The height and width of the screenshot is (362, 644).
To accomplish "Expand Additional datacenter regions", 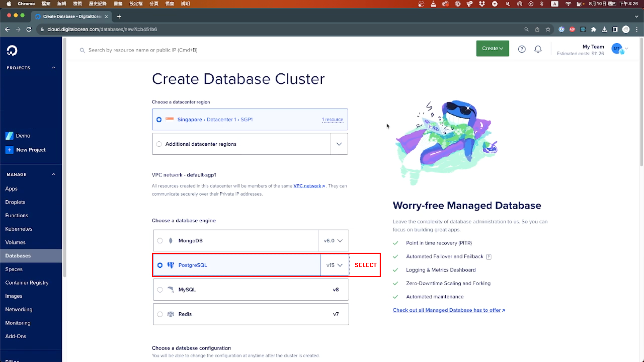I will click(x=339, y=144).
